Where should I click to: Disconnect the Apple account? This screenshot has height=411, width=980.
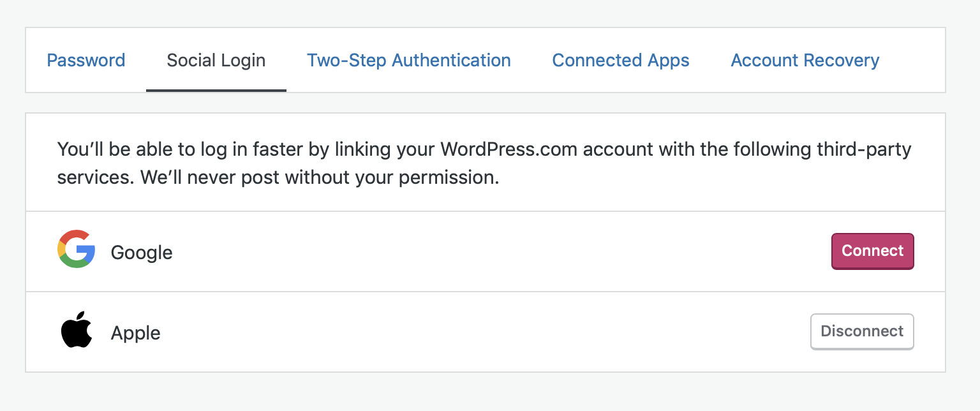pyautogui.click(x=862, y=331)
